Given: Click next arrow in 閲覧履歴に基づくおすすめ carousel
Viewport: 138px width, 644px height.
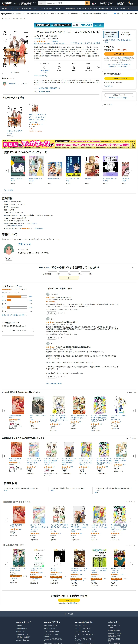Looking at the screenshot, I should click(x=132, y=520).
